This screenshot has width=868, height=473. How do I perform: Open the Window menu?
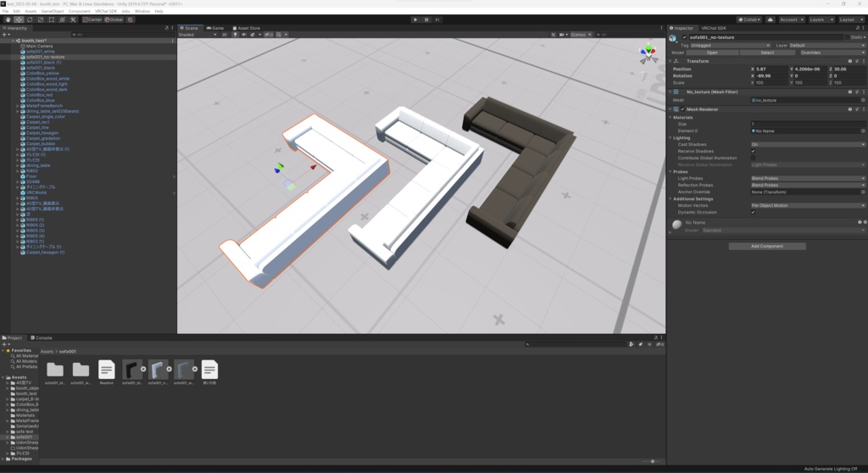click(x=142, y=11)
